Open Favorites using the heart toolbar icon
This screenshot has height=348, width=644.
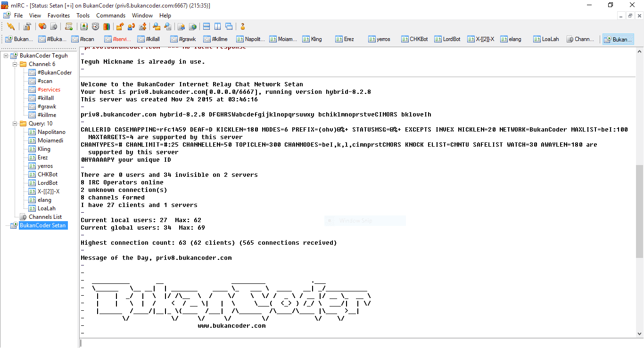pos(42,26)
